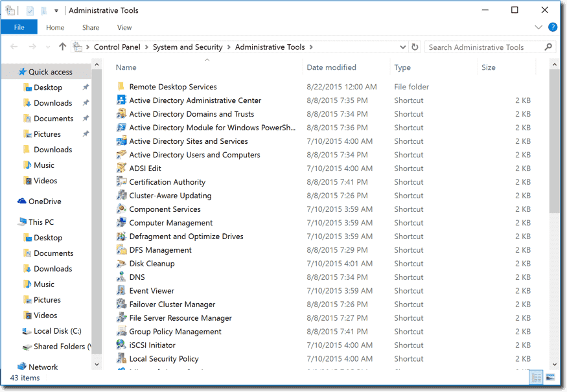
Task: Click the Active Directory Domains and Trusts icon
Action: point(121,114)
